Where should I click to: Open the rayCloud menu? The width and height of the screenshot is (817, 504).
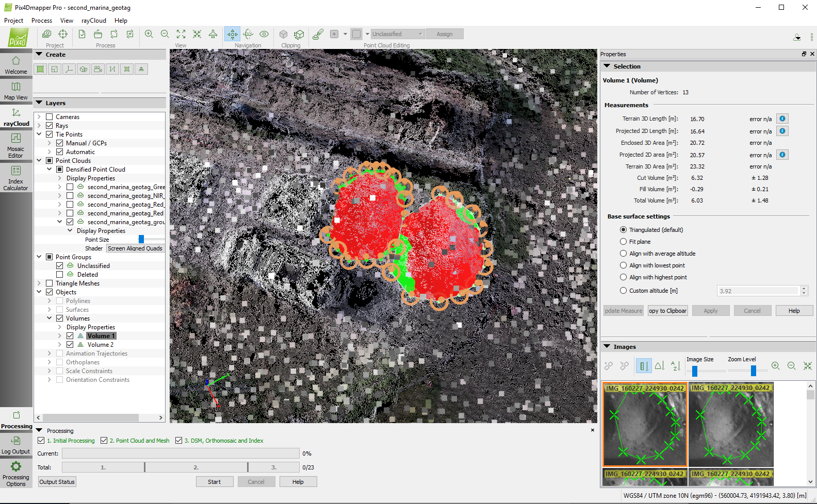[93, 21]
